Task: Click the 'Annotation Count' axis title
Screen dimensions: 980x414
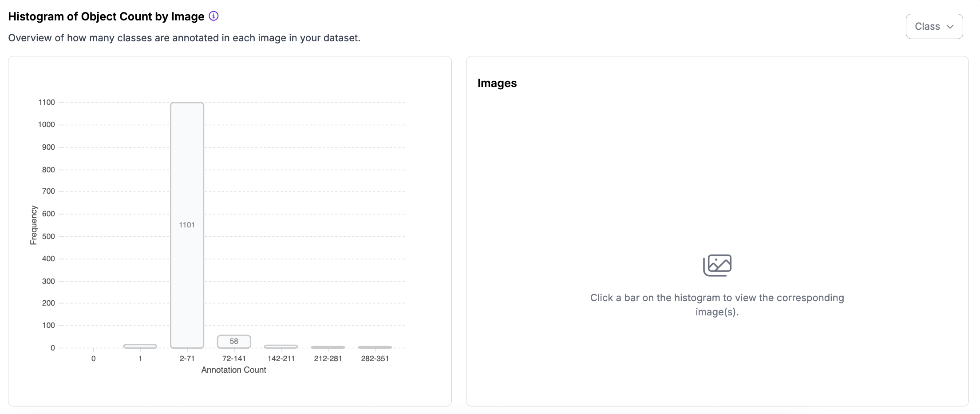Action: pyautogui.click(x=233, y=370)
